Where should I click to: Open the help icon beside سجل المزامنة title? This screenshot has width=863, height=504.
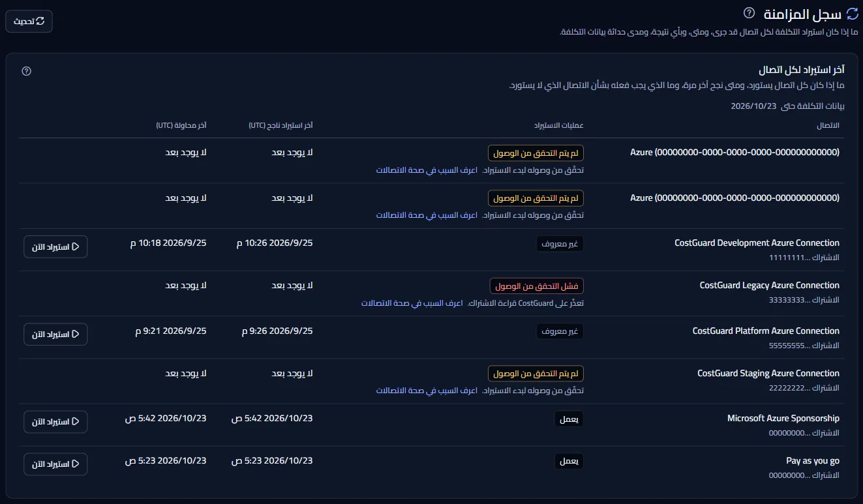pos(749,13)
